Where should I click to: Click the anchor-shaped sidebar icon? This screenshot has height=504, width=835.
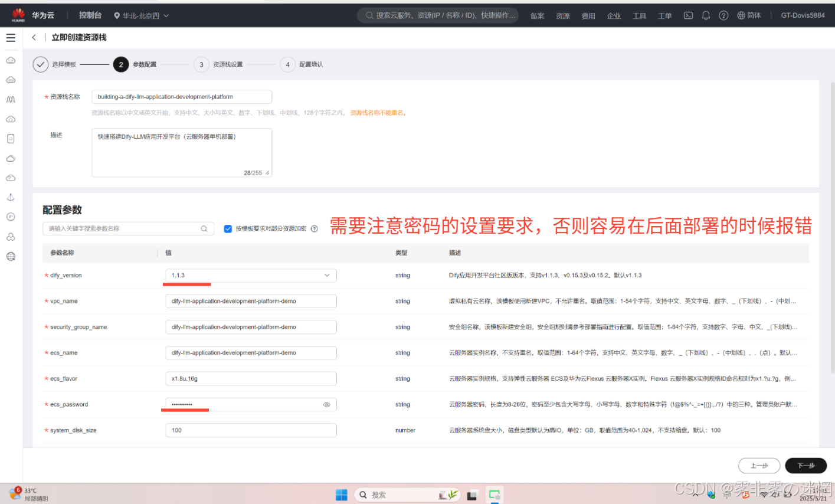pos(11,197)
